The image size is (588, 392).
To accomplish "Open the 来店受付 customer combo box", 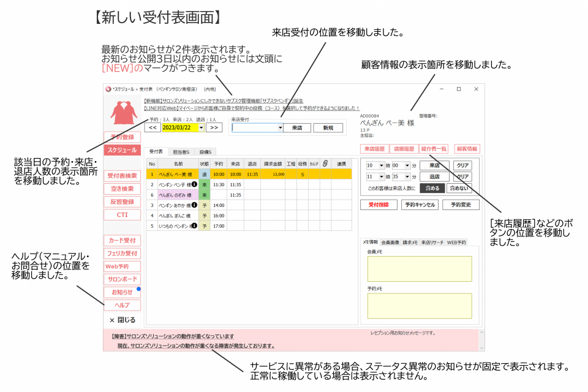I will 257,127.
